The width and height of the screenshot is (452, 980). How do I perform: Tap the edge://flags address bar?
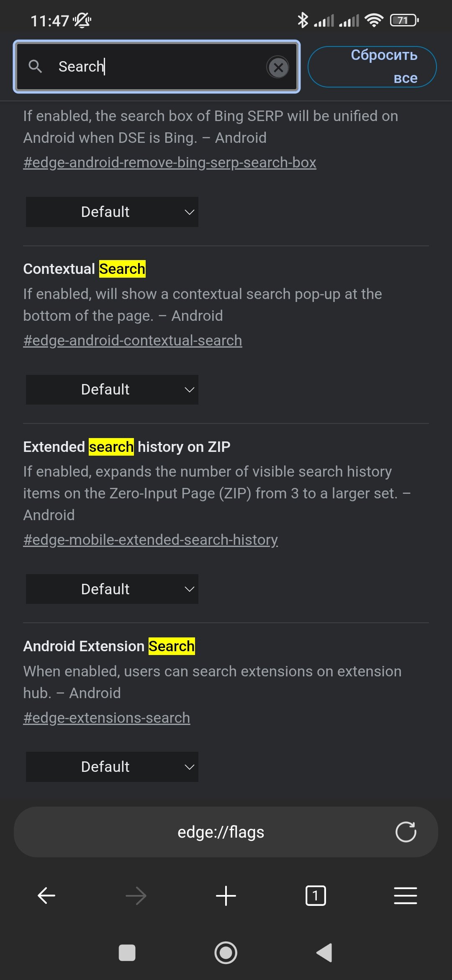pos(221,832)
